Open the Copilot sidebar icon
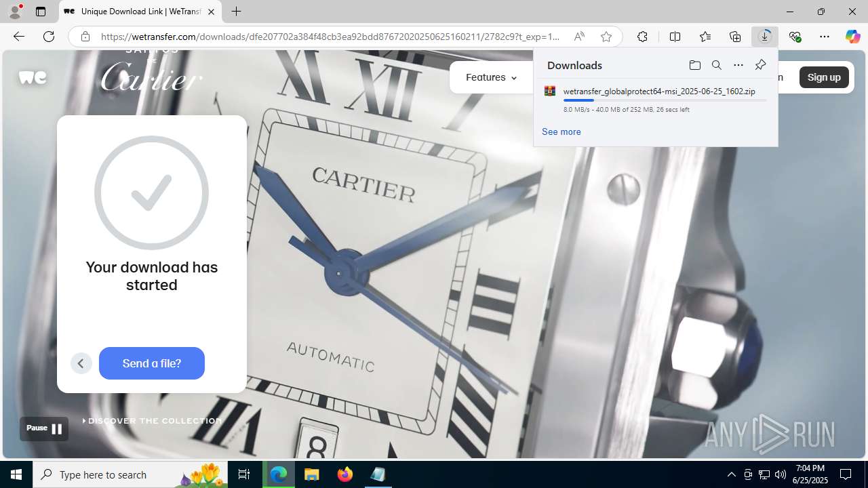 [x=852, y=37]
